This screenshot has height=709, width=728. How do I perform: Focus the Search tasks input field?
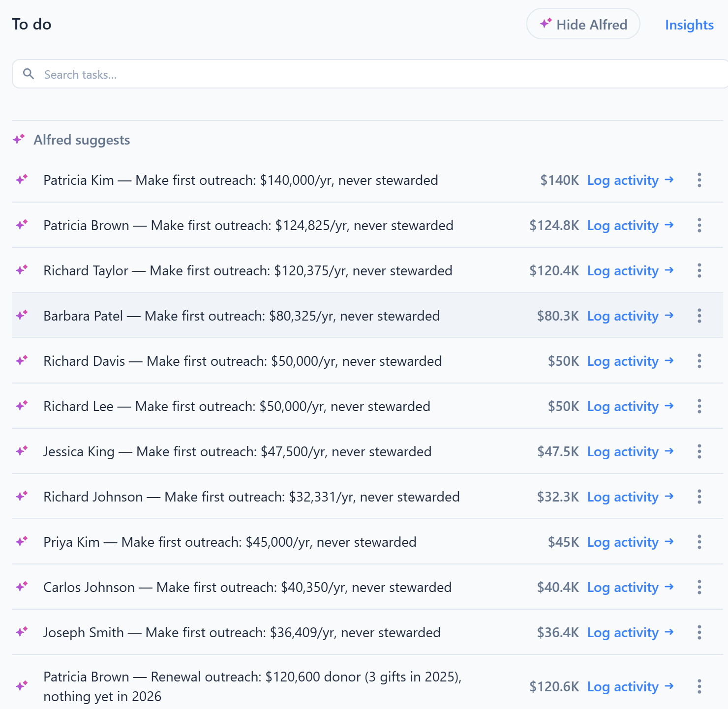pyautogui.click(x=370, y=74)
